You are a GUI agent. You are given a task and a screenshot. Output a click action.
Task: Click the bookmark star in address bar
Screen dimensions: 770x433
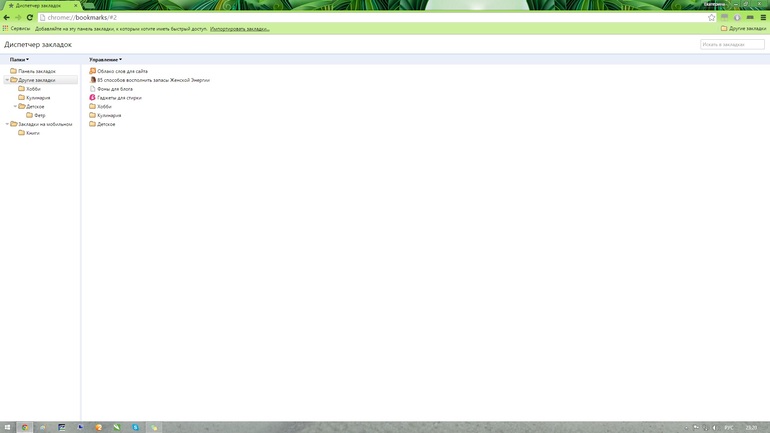click(712, 17)
